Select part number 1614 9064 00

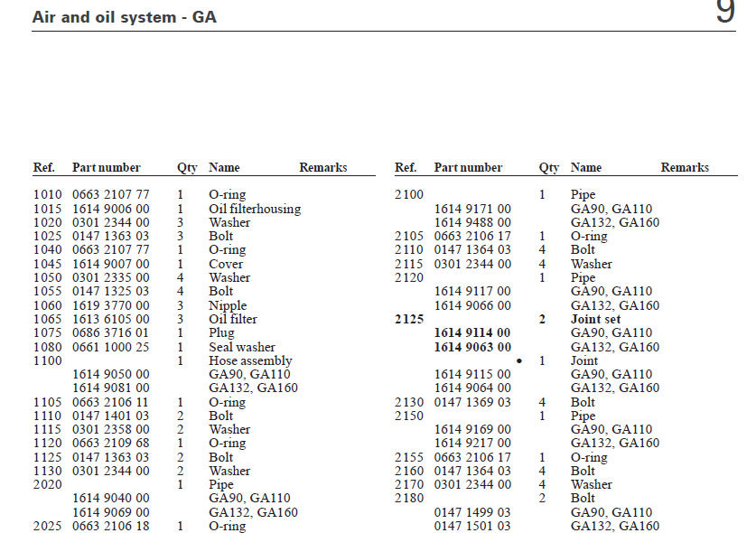point(472,388)
